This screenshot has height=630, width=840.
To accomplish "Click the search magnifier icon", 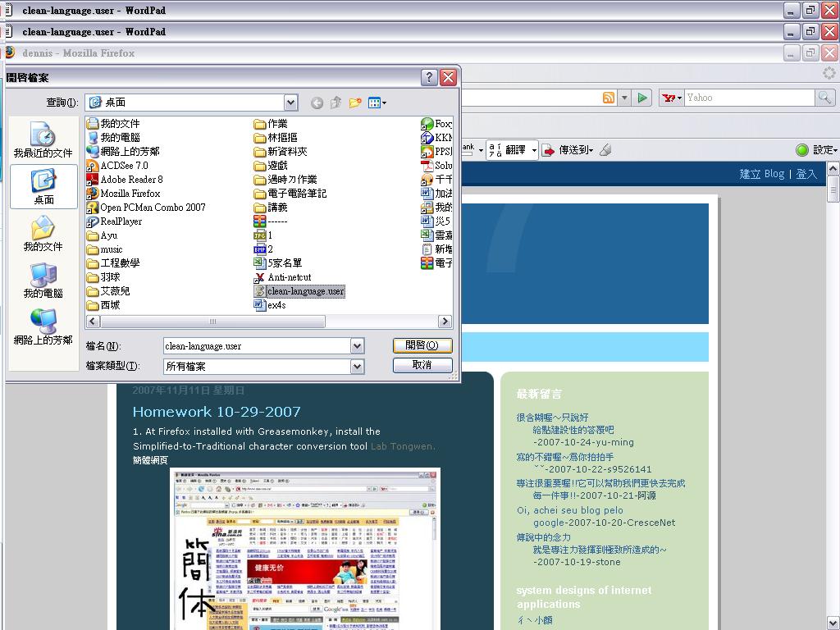I will 824,98.
